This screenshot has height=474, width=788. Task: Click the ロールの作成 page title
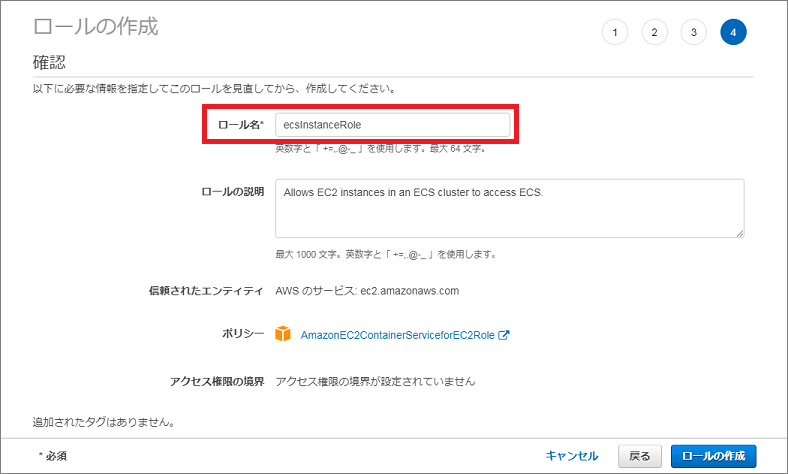[x=95, y=27]
